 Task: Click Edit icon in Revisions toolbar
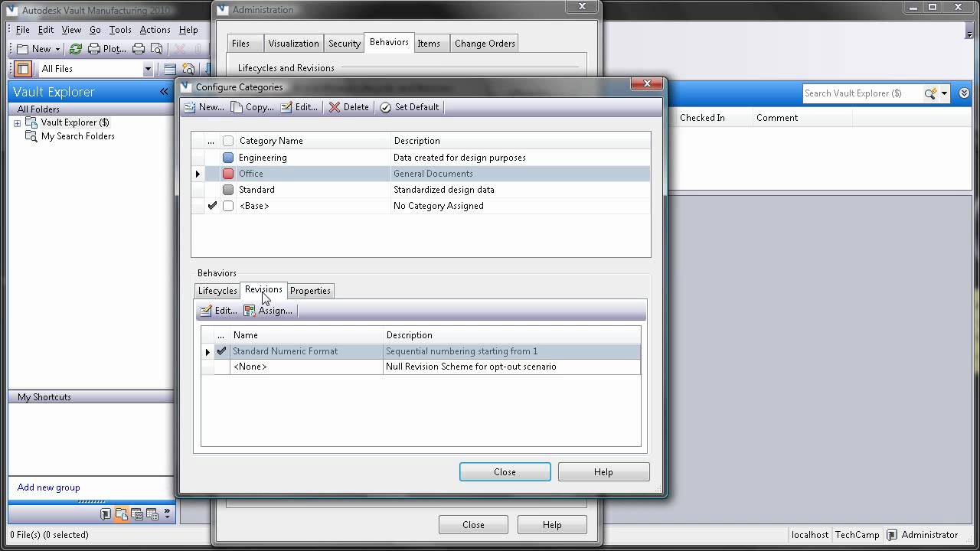pyautogui.click(x=205, y=311)
